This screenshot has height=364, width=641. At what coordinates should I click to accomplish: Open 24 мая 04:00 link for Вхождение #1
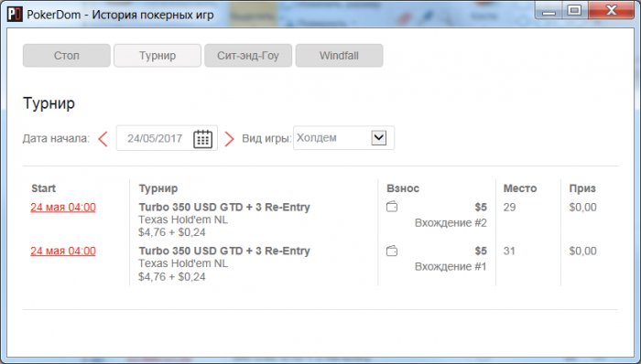coord(63,251)
